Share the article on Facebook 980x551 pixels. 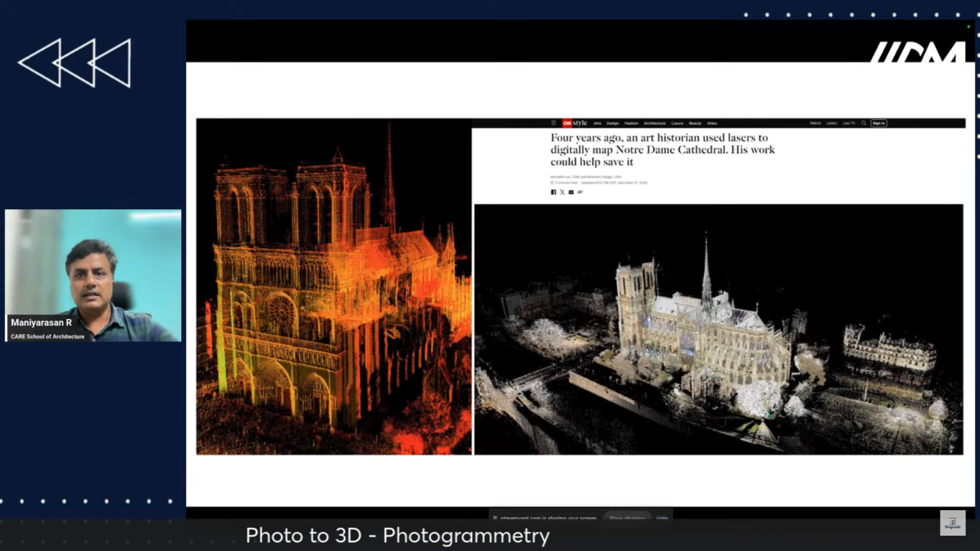point(553,191)
